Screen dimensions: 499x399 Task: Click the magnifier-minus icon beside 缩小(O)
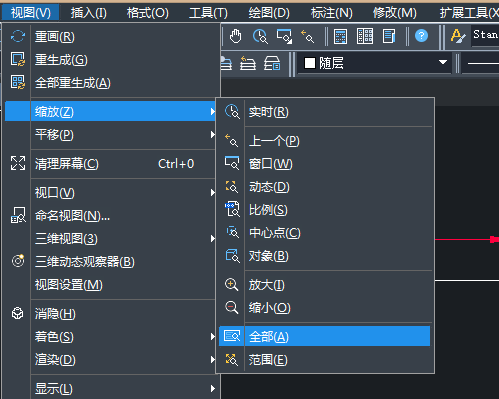tap(231, 307)
